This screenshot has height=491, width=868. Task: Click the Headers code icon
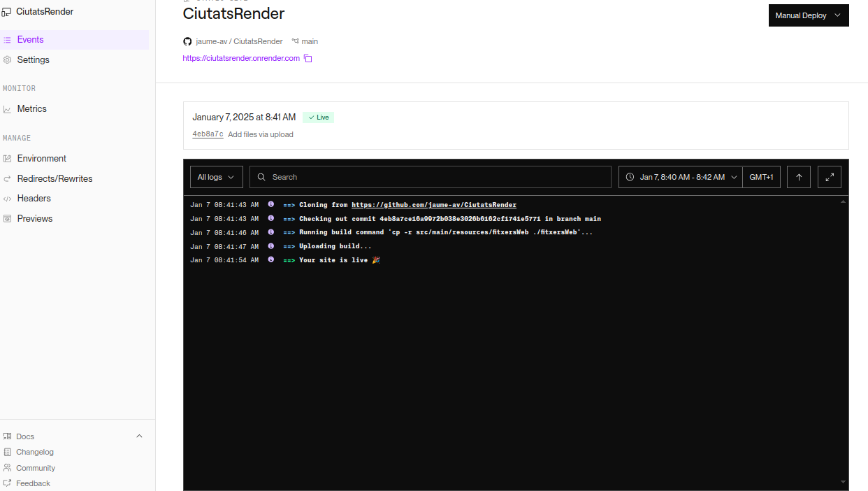pos(7,199)
